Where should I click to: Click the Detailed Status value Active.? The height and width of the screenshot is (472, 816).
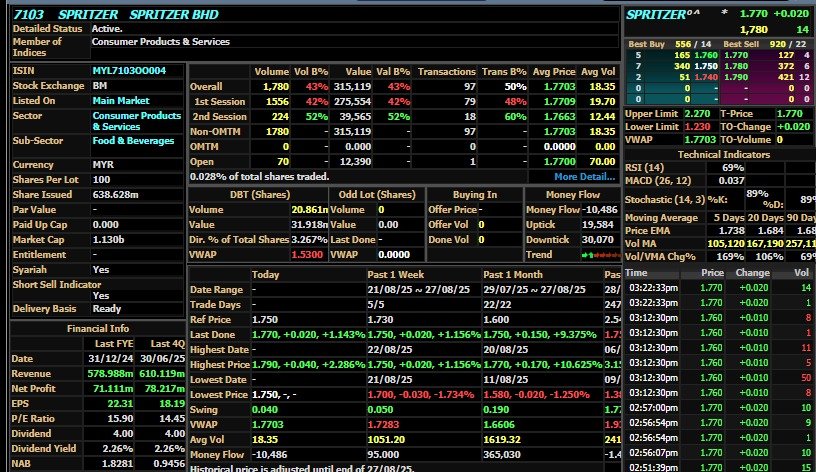pyautogui.click(x=107, y=29)
